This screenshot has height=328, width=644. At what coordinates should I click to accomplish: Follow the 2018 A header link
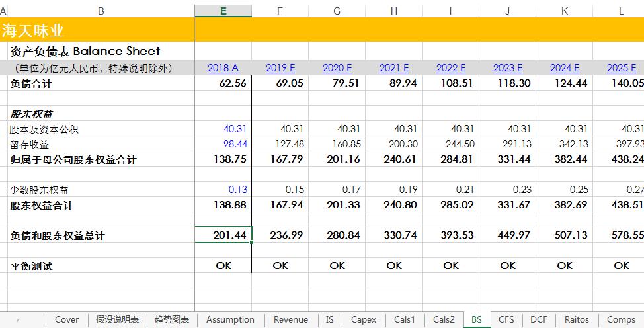pyautogui.click(x=223, y=68)
